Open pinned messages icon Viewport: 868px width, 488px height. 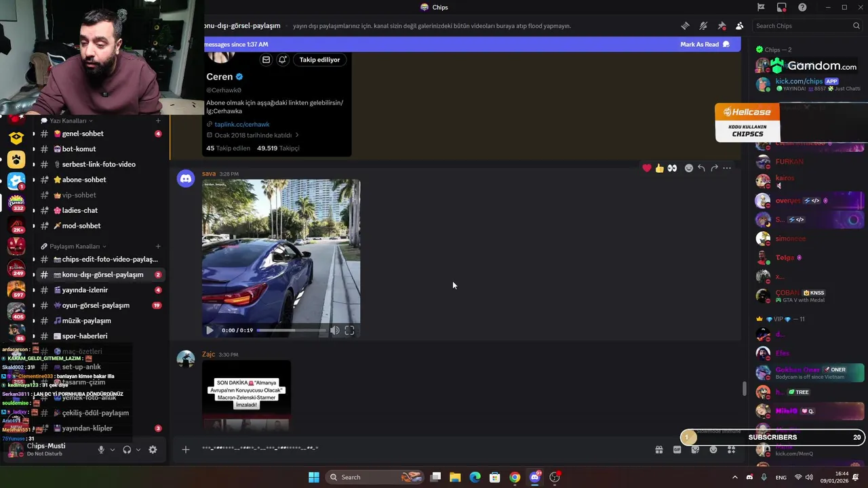(x=722, y=26)
